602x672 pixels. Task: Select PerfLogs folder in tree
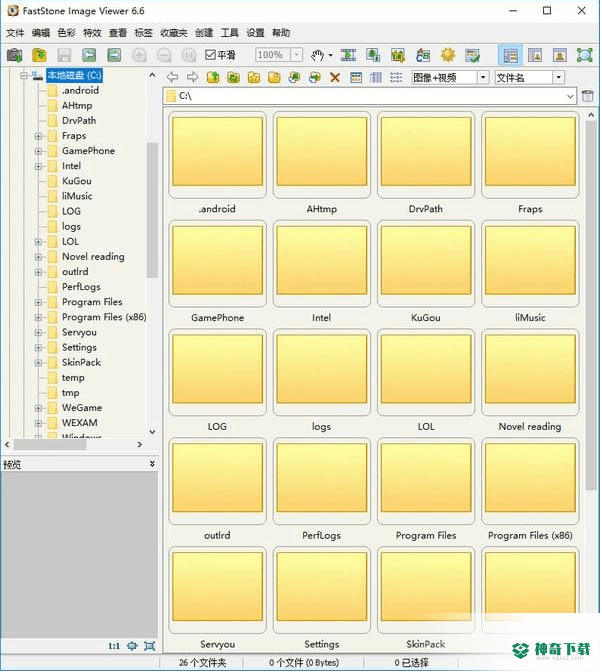coord(81,287)
